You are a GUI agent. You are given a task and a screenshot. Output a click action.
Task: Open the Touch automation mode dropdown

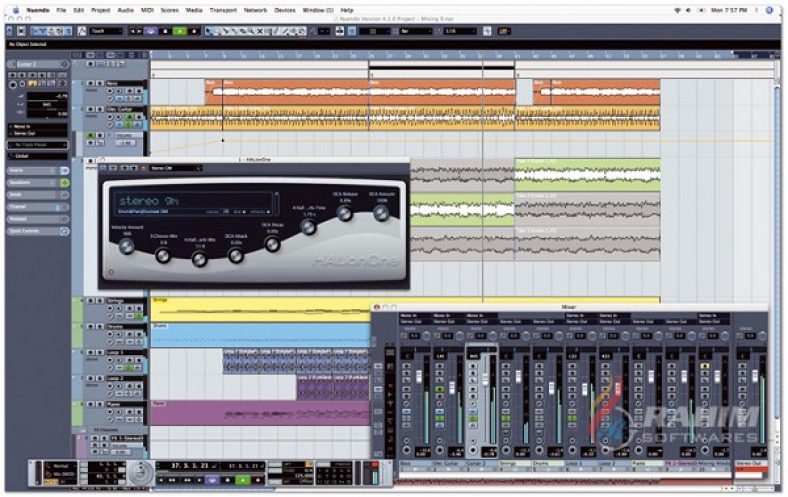tap(105, 31)
